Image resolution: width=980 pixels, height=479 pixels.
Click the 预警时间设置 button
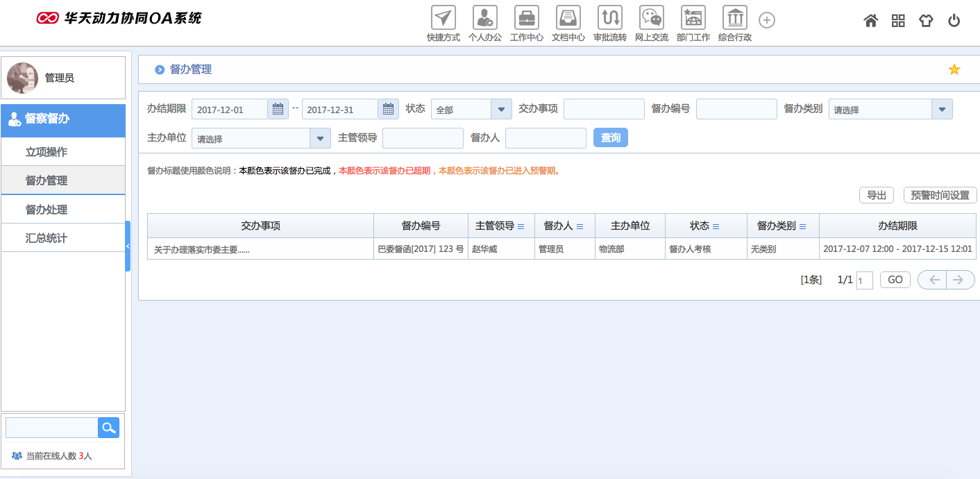[x=940, y=195]
